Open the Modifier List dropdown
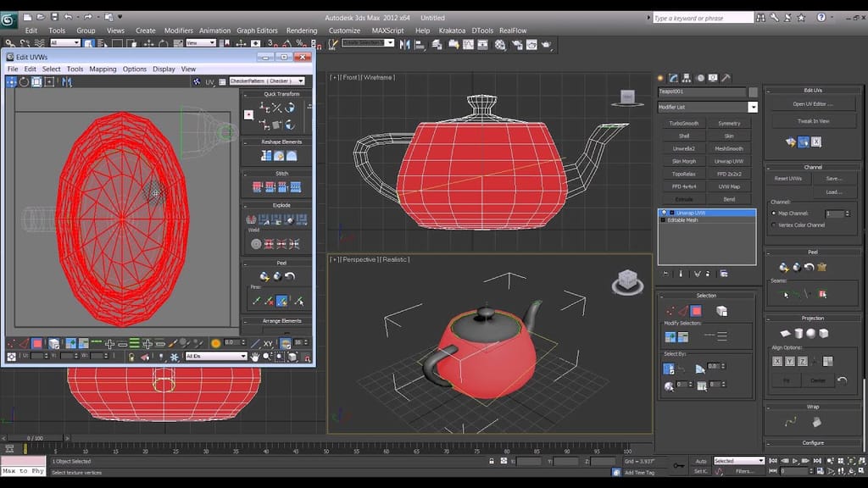 pos(752,106)
